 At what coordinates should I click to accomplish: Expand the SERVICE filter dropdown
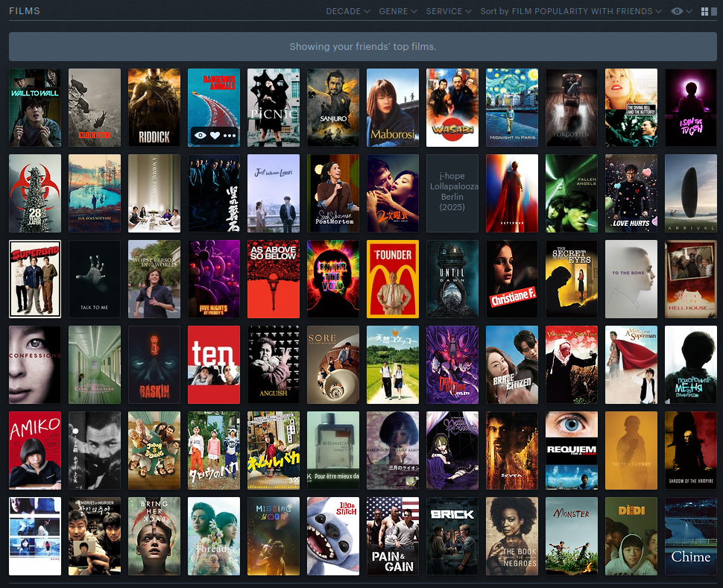(x=448, y=11)
